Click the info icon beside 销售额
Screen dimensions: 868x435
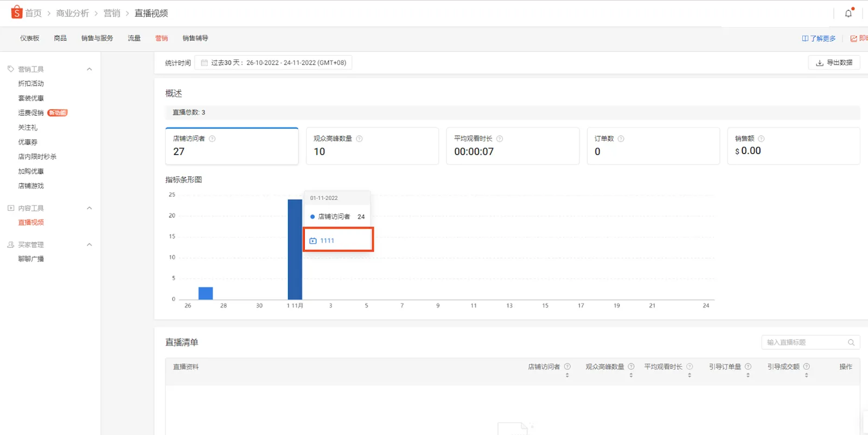(x=761, y=138)
